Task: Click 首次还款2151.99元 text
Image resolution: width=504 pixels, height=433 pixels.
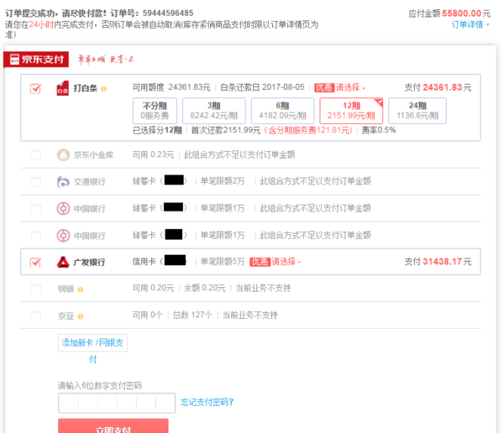Action: click(x=226, y=130)
